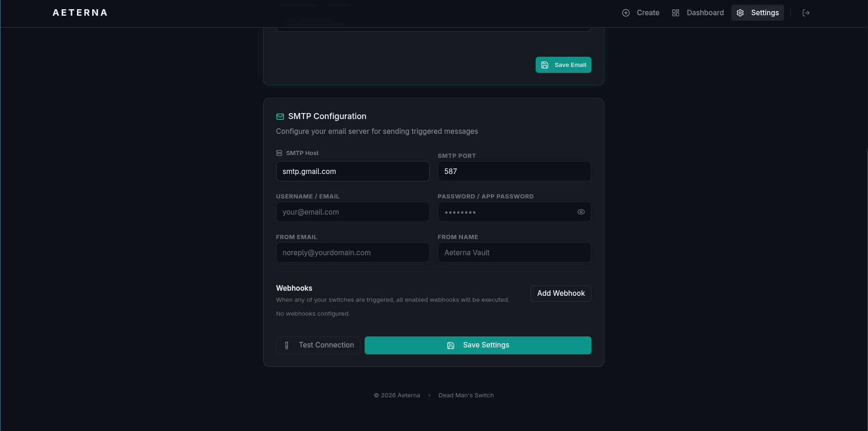Click the Test Connection button
This screenshot has height=431, width=868.
pos(319,345)
